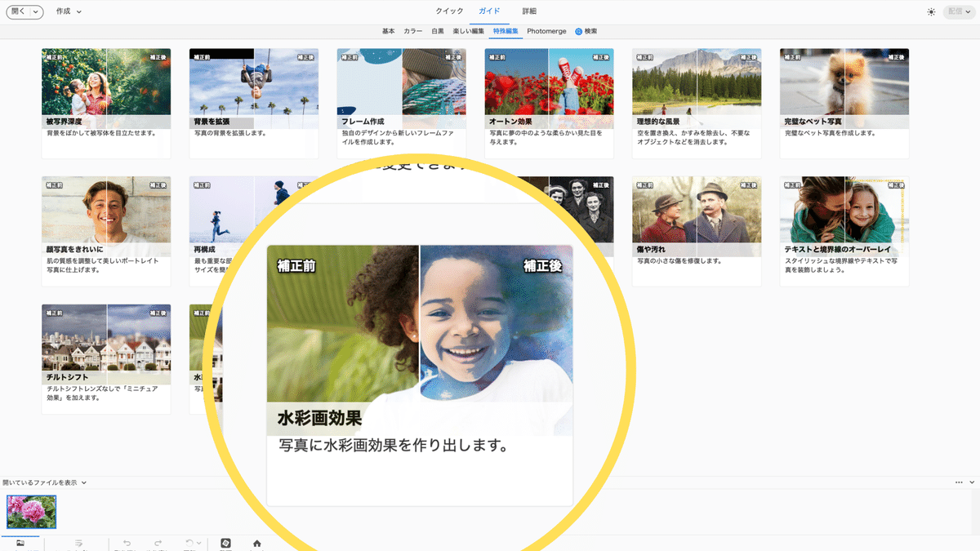Click the Undo arrow icon

coord(127,543)
